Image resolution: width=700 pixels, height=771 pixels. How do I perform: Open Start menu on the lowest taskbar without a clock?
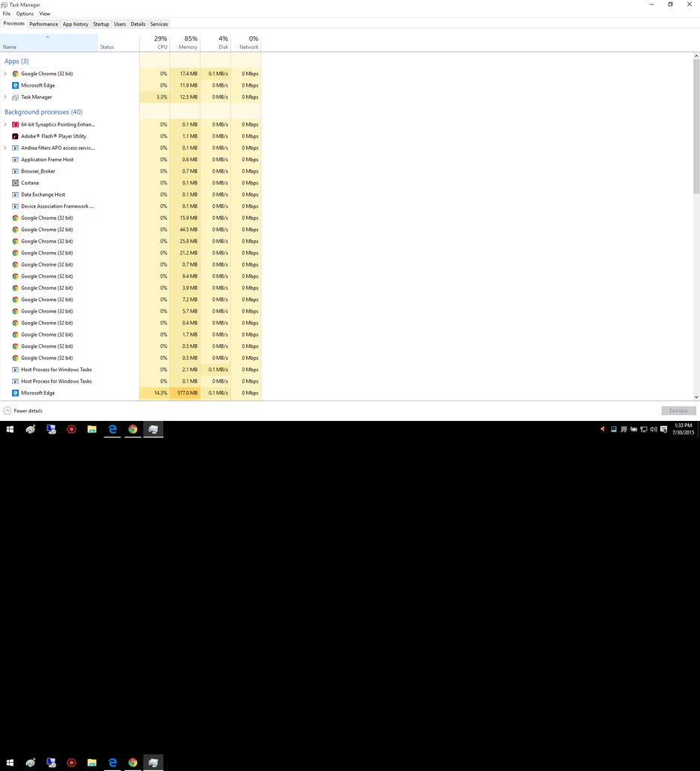point(10,763)
